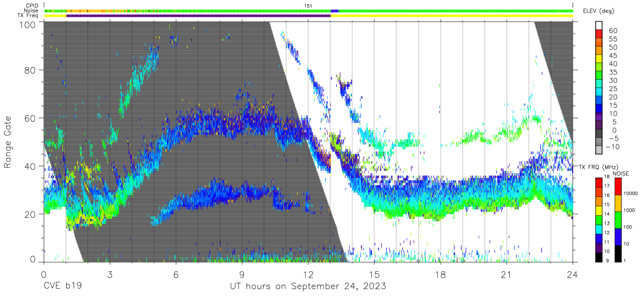Click the -10 tick on ELEV scale

612,147
